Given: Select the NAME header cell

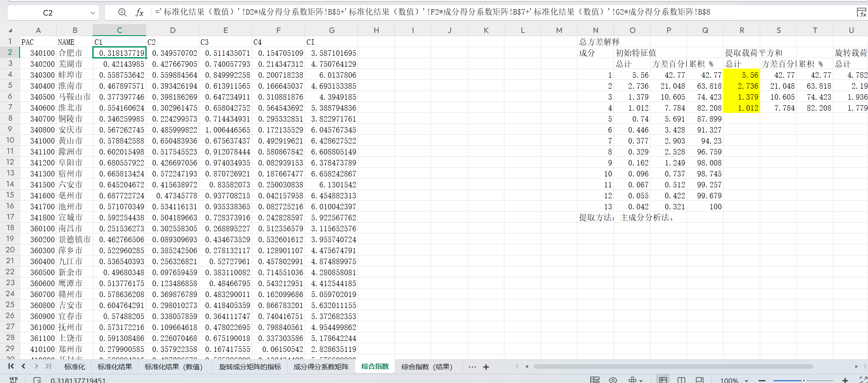Looking at the screenshot, I should [74, 42].
